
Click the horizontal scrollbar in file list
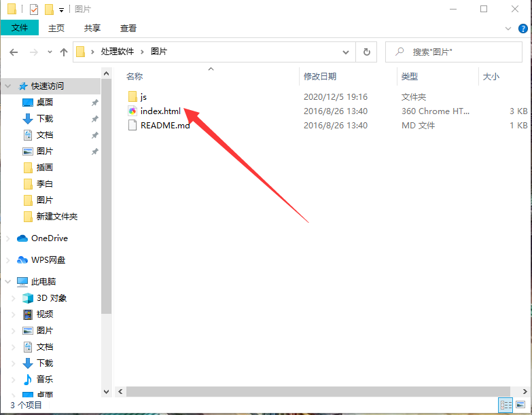[306, 392]
